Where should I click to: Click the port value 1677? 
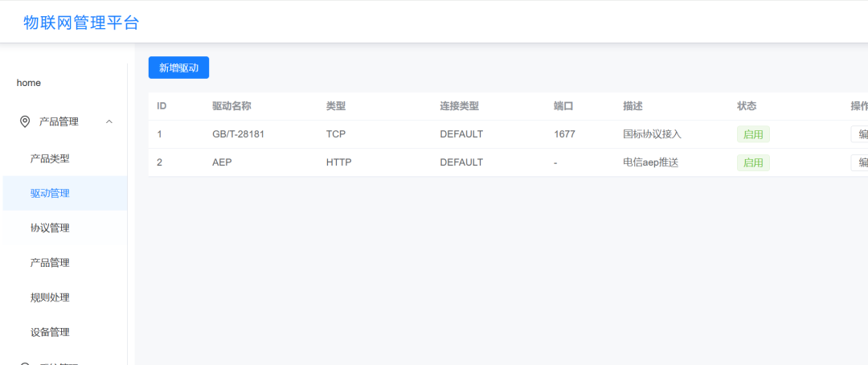(565, 134)
